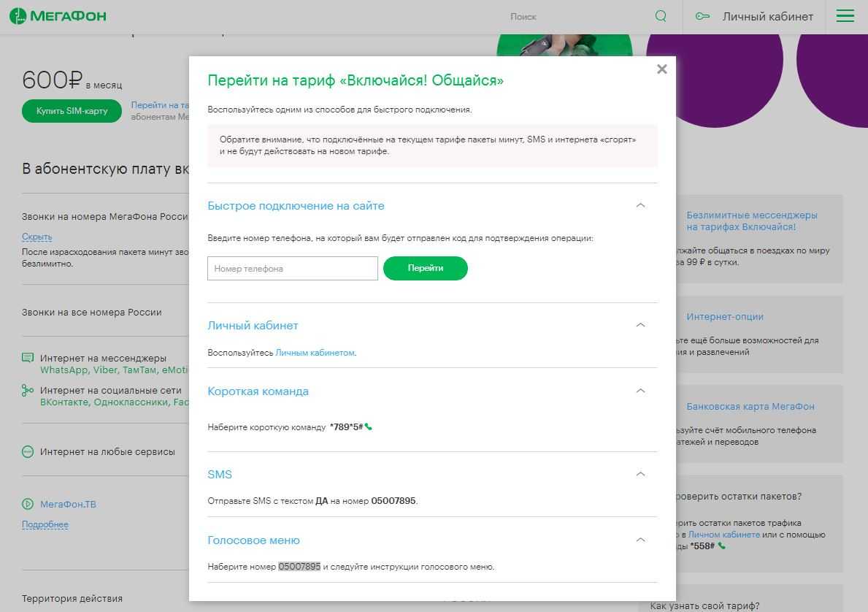Viewport: 868px width, 612px height.
Task: Collapse the SMS section chevron
Action: [x=640, y=474]
